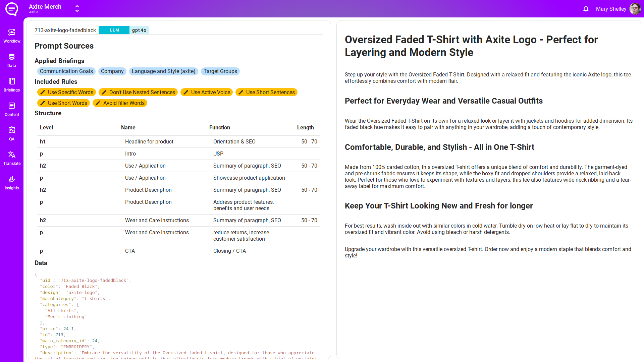644x362 pixels.
Task: Open the QA sidebar icon
Action: 12,133
